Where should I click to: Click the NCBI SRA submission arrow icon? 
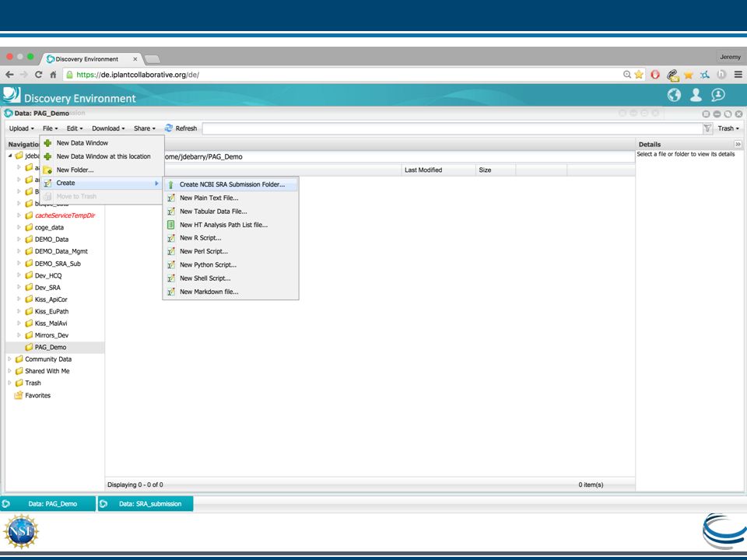(171, 185)
